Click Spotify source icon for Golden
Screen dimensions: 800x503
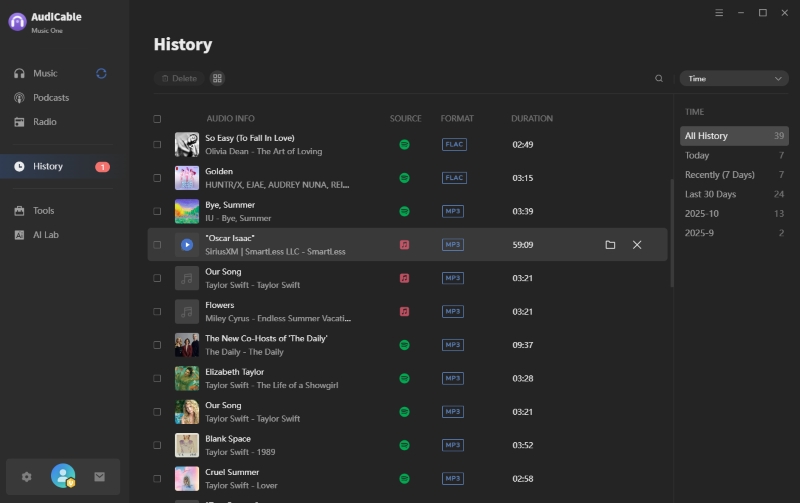[x=404, y=178]
